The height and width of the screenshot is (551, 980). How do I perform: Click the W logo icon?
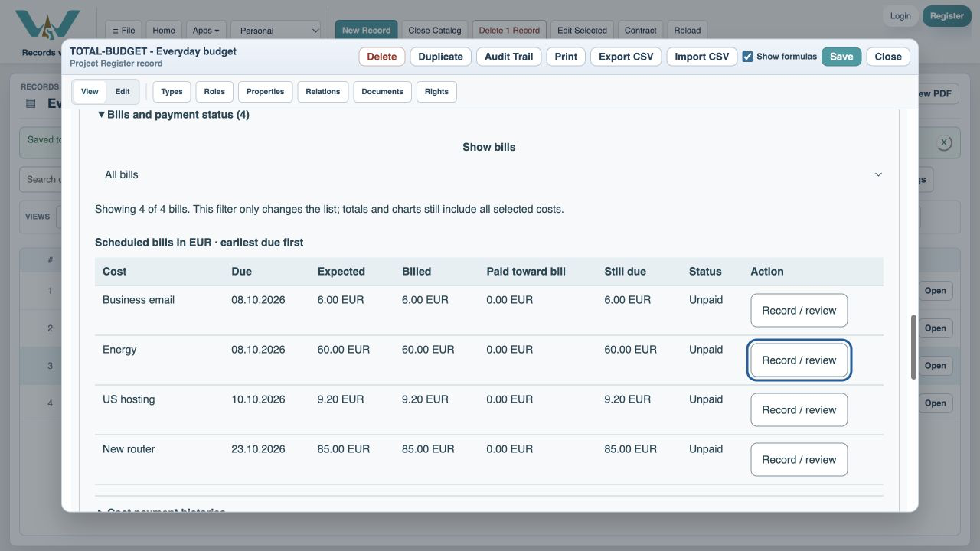coord(47,24)
